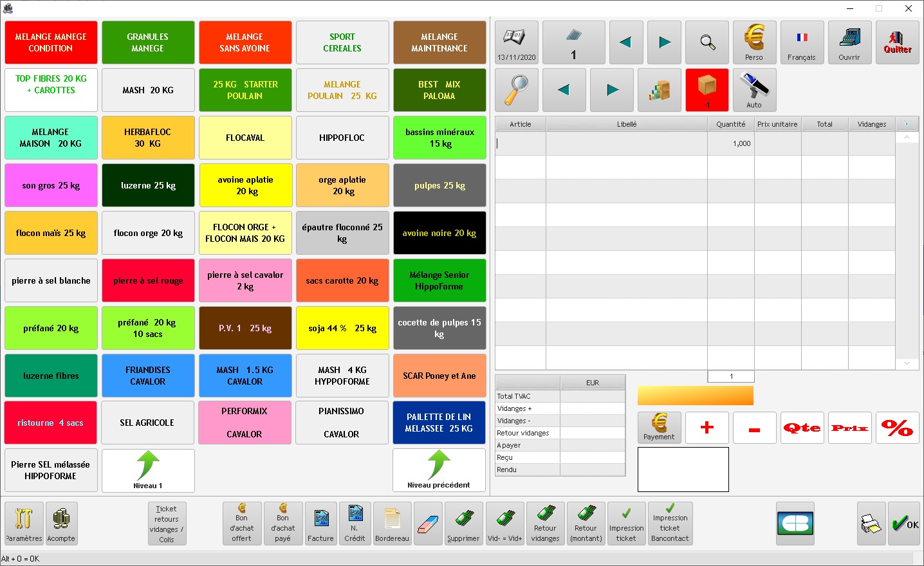Select PAILETTE DE LIN MELASSEE tile
Viewport: 924px width, 566px height.
[439, 423]
